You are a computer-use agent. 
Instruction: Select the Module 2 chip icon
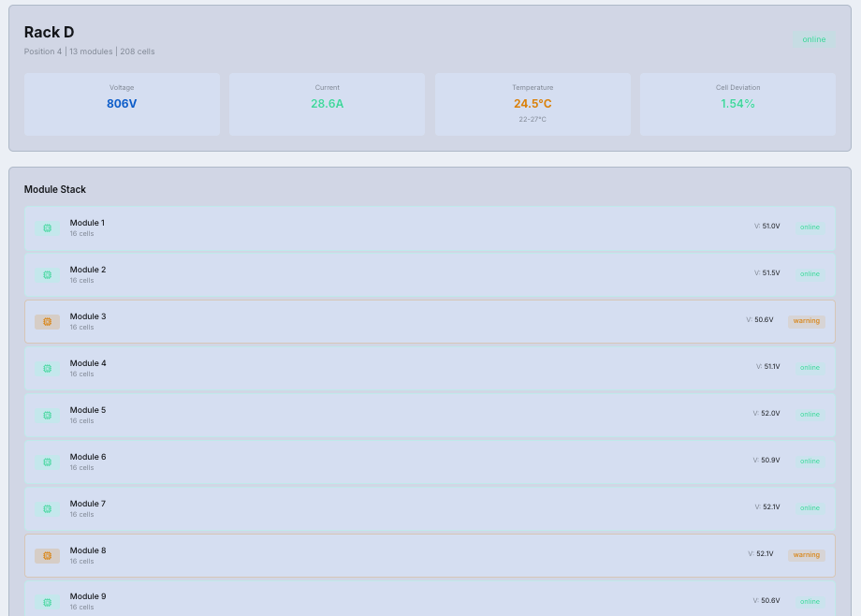pyautogui.click(x=47, y=274)
